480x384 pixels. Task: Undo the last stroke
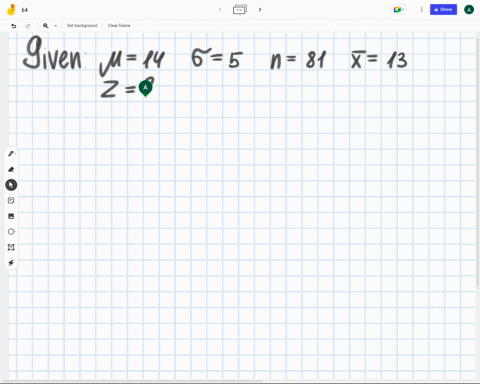[x=14, y=26]
